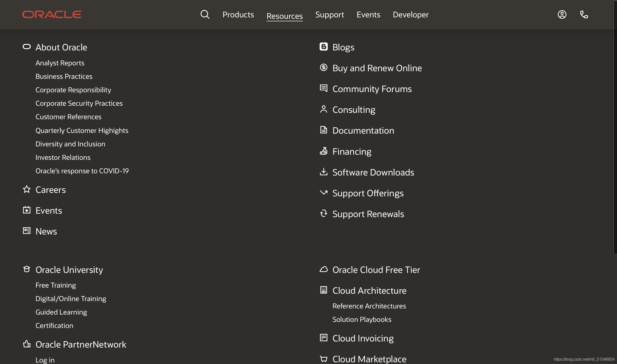The height and width of the screenshot is (364, 617).
Task: Open the Analyst Reports link
Action: [60, 63]
